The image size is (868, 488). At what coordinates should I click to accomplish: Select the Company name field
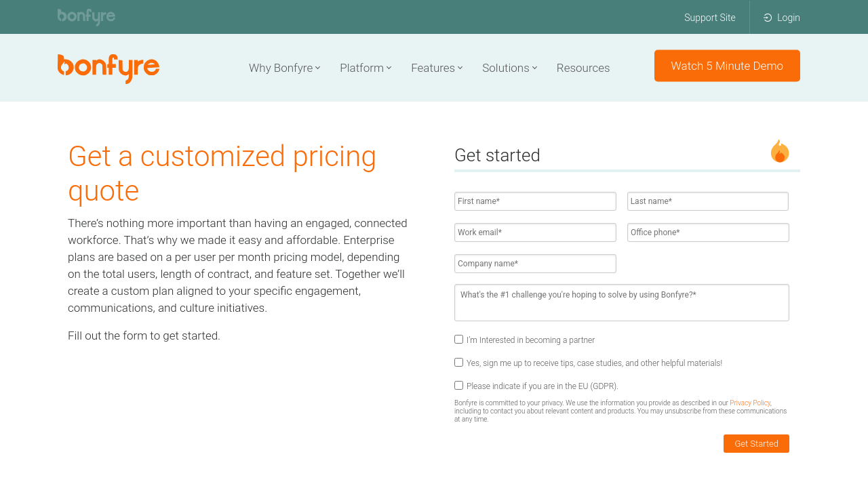535,264
